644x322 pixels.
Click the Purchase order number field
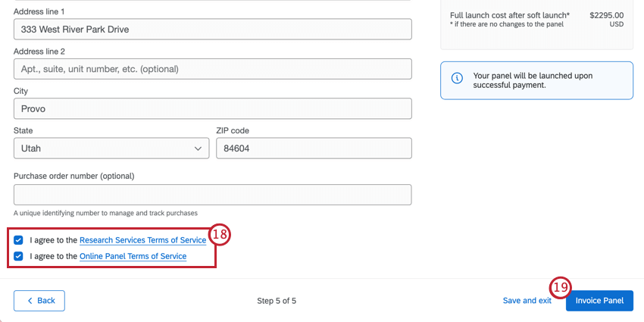coord(213,195)
